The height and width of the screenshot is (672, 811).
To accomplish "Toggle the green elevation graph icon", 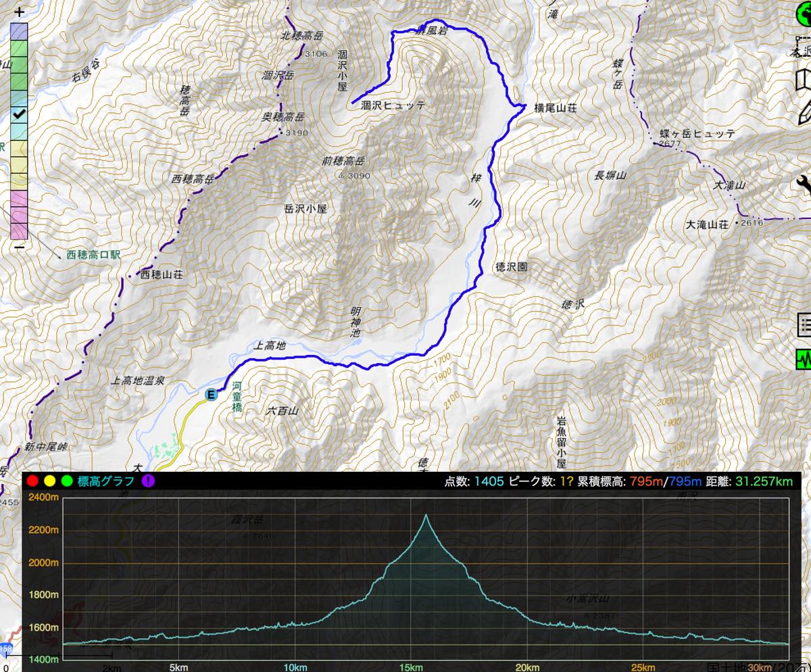I will 804,358.
